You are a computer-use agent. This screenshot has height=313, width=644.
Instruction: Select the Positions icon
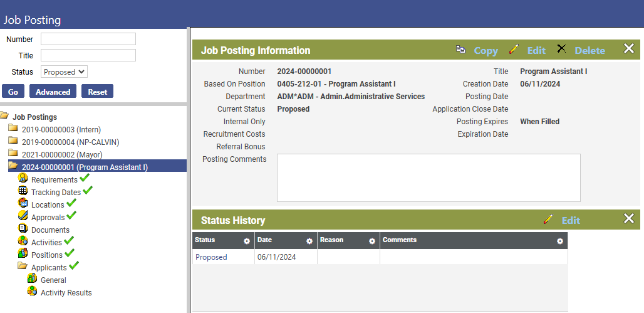click(23, 253)
